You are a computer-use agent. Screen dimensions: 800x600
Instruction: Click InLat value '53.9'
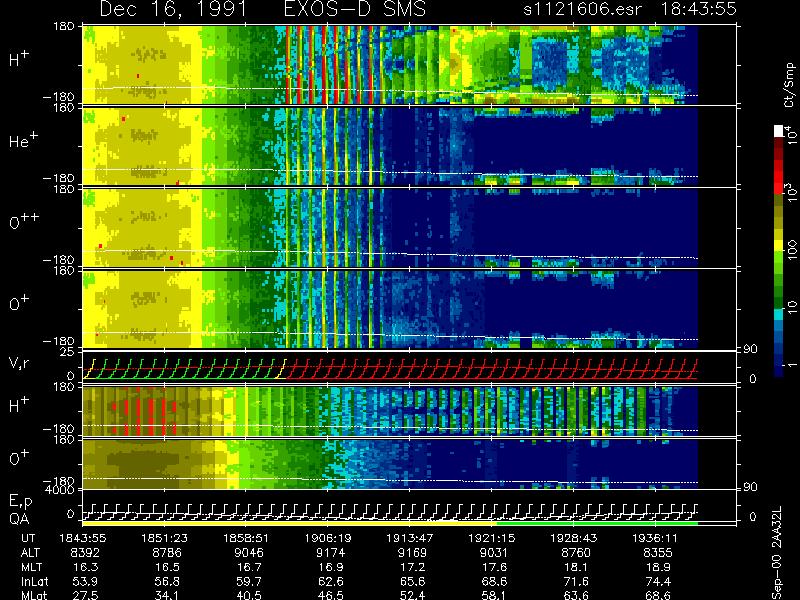85,581
